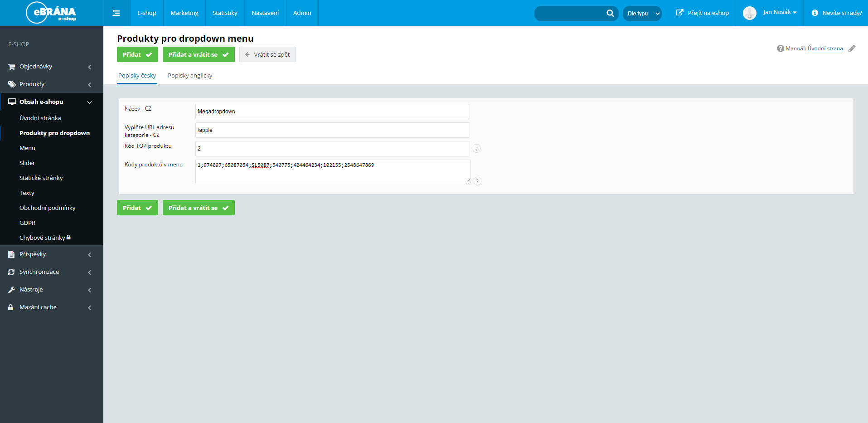
Task: Focus the Název - CZ input field
Action: coord(332,112)
